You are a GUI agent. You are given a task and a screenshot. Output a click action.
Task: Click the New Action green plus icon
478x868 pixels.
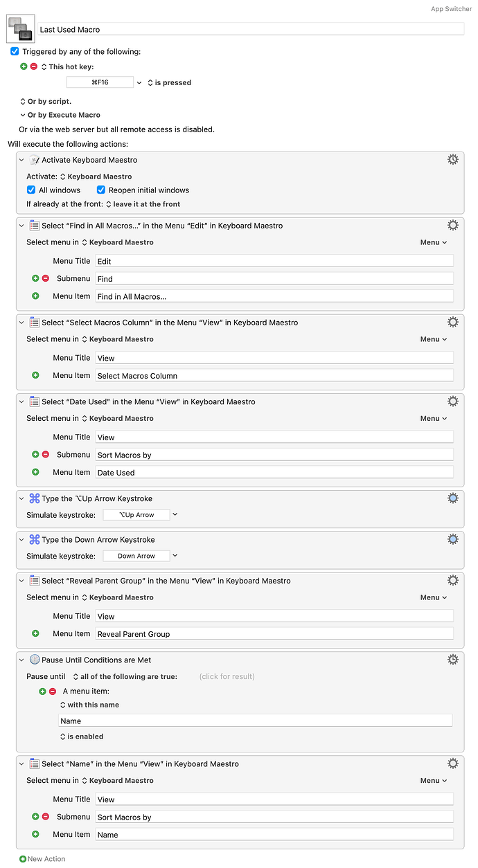[x=23, y=859]
